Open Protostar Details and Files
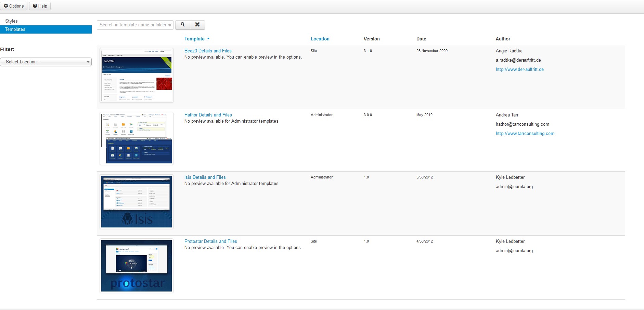This screenshot has width=644, height=310. click(211, 241)
